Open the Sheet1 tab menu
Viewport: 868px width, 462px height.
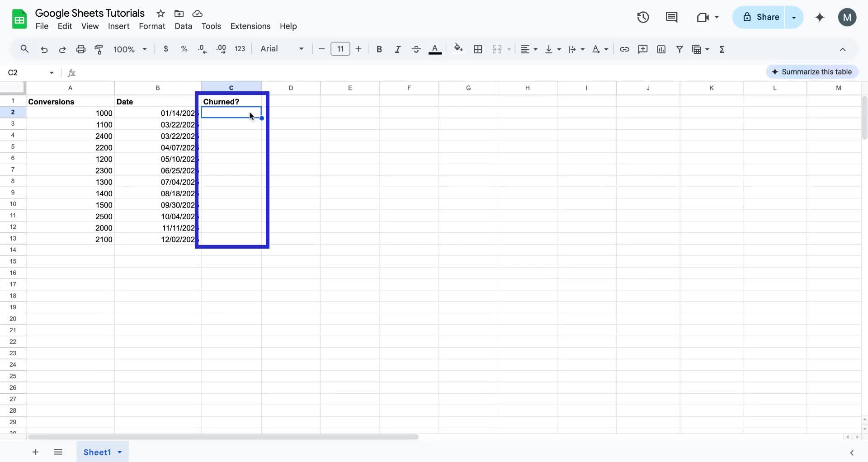coord(119,452)
